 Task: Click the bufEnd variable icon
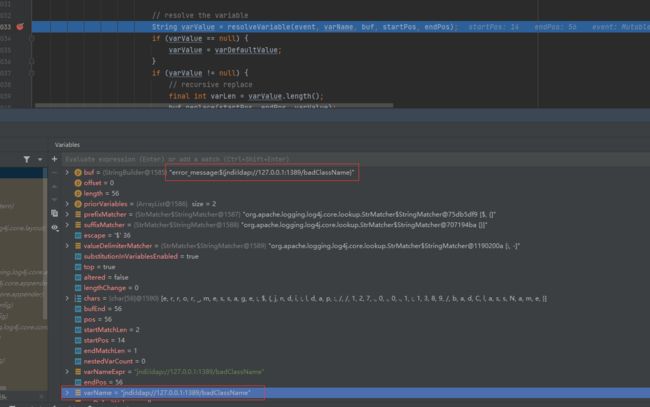(78, 309)
